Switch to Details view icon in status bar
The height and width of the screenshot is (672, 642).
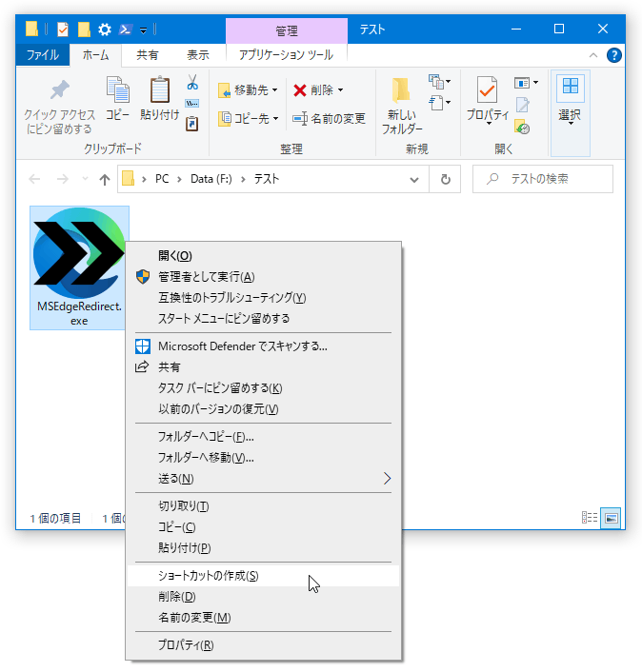[x=590, y=517]
